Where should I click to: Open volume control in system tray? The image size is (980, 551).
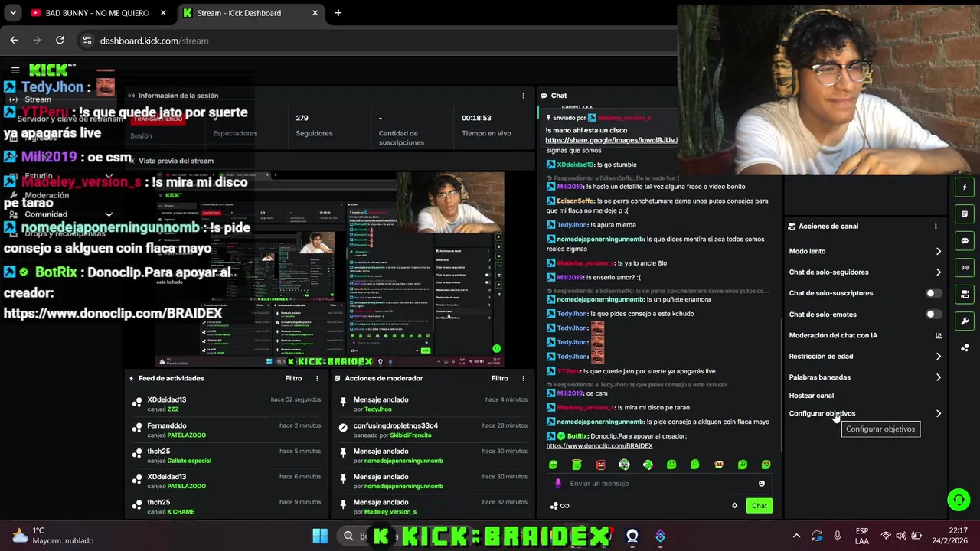pos(901,536)
